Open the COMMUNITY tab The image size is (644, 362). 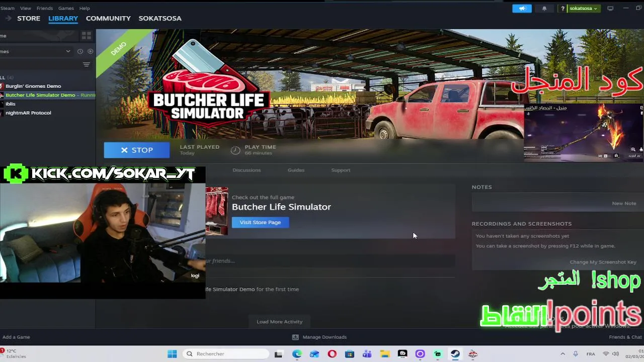tap(108, 18)
